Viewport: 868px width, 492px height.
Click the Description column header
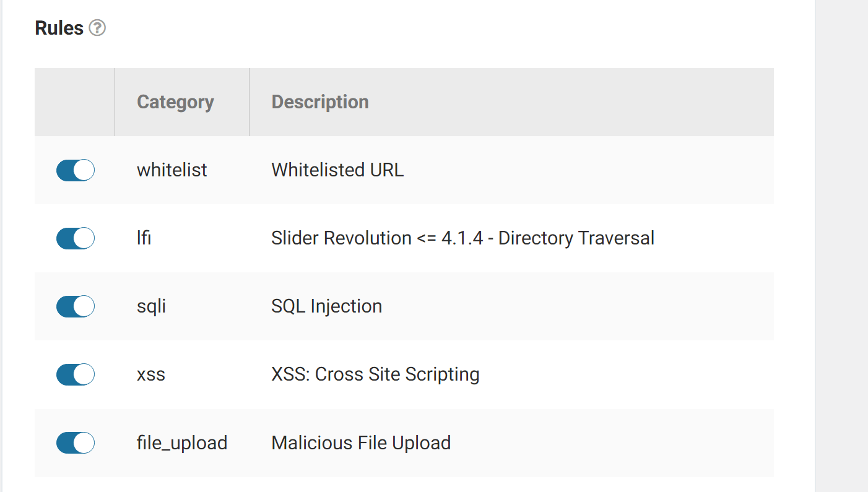pos(319,101)
